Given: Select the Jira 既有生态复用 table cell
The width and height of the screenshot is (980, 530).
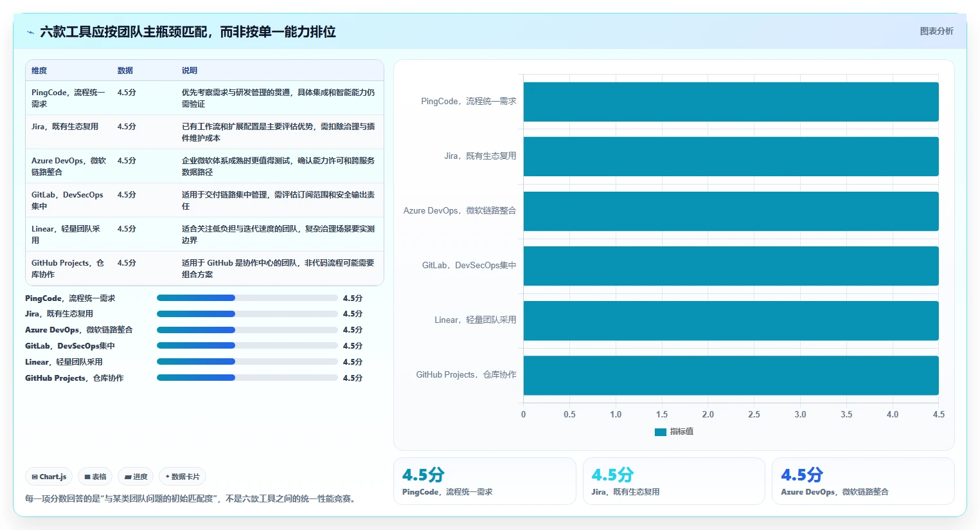Looking at the screenshot, I should point(69,132).
